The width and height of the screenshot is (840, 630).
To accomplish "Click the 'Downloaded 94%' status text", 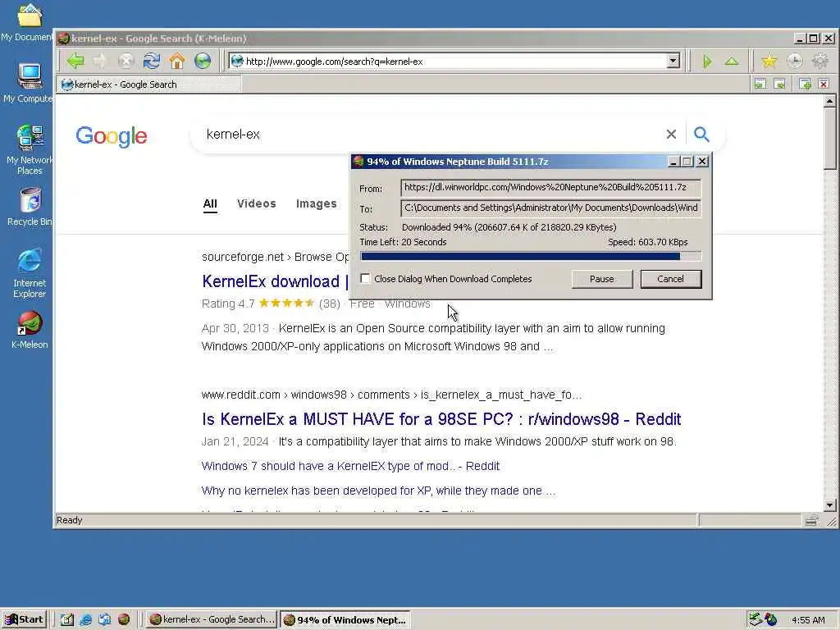I will coord(509,227).
